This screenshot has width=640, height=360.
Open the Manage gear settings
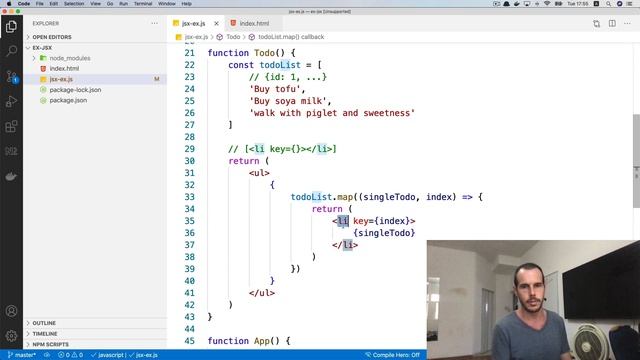click(11, 336)
